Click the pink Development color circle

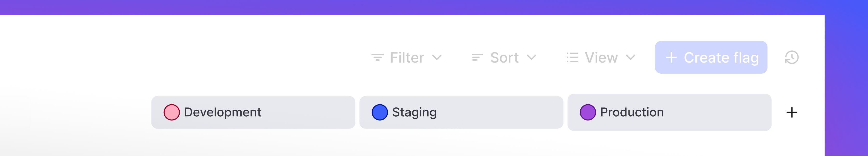click(x=171, y=113)
